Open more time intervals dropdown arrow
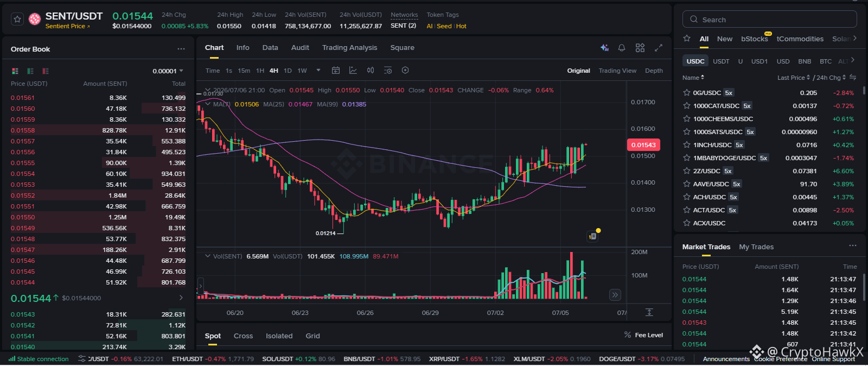The height and width of the screenshot is (366, 868). click(x=318, y=71)
